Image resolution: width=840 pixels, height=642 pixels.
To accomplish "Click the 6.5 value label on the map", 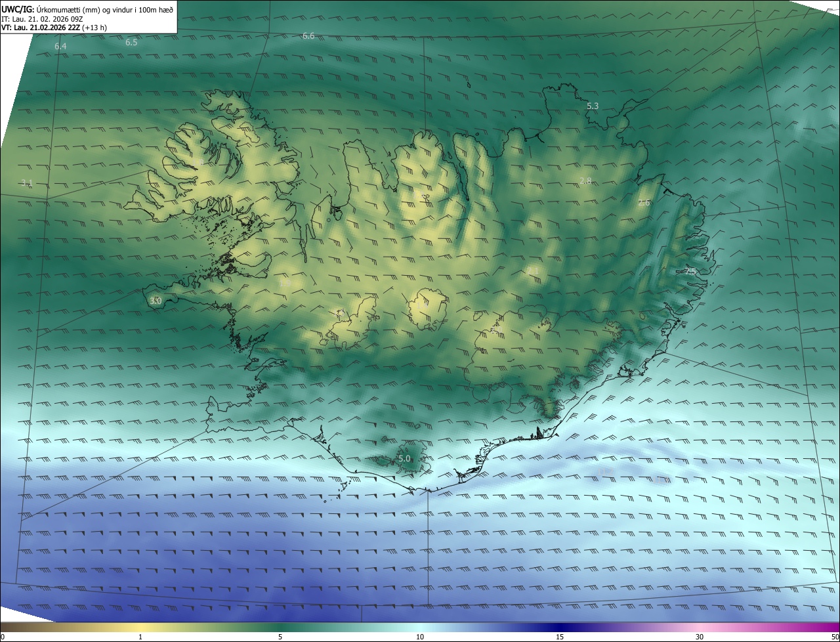I will pyautogui.click(x=131, y=43).
